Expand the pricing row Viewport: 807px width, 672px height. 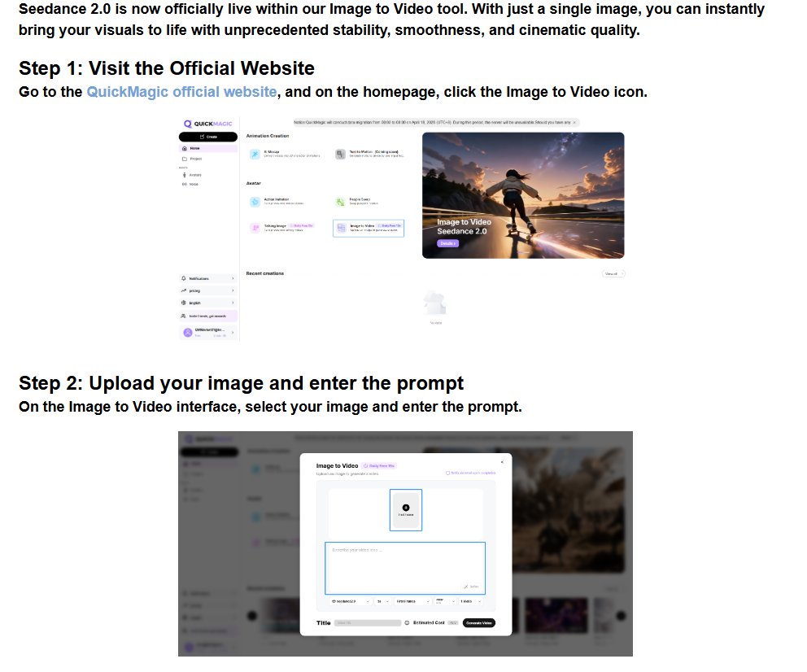pos(208,290)
